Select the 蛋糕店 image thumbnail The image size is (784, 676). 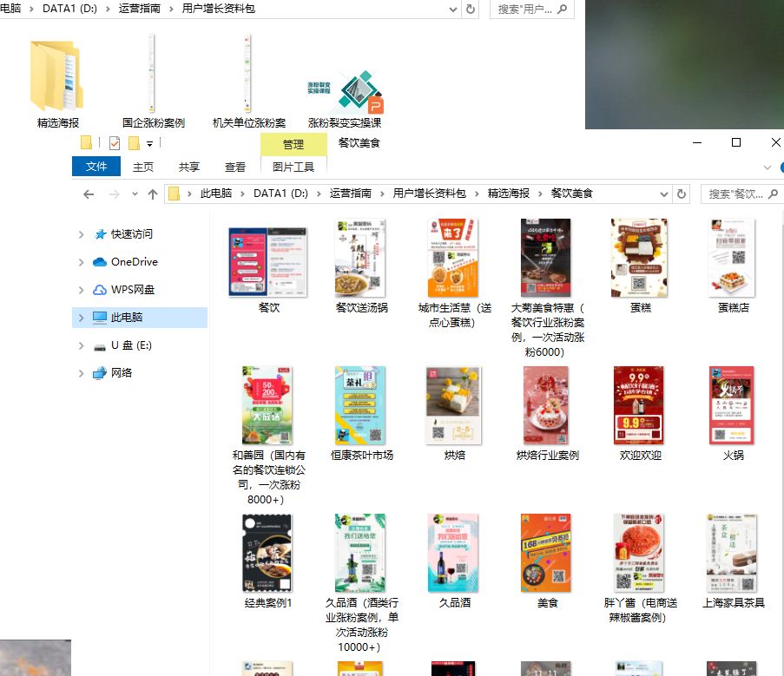pyautogui.click(x=732, y=258)
